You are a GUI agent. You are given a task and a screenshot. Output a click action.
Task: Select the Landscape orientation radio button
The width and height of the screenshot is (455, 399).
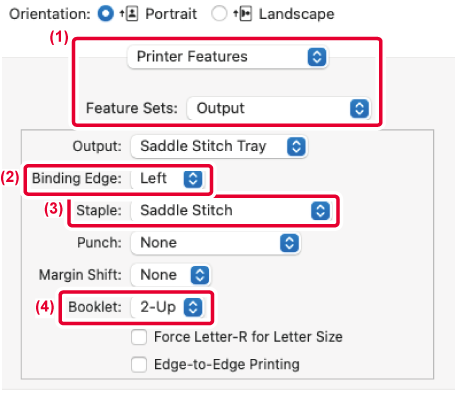click(x=219, y=14)
